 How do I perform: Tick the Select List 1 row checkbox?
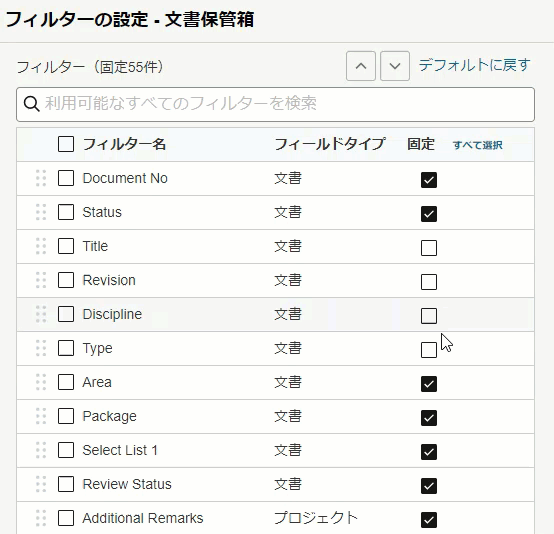pyautogui.click(x=66, y=450)
